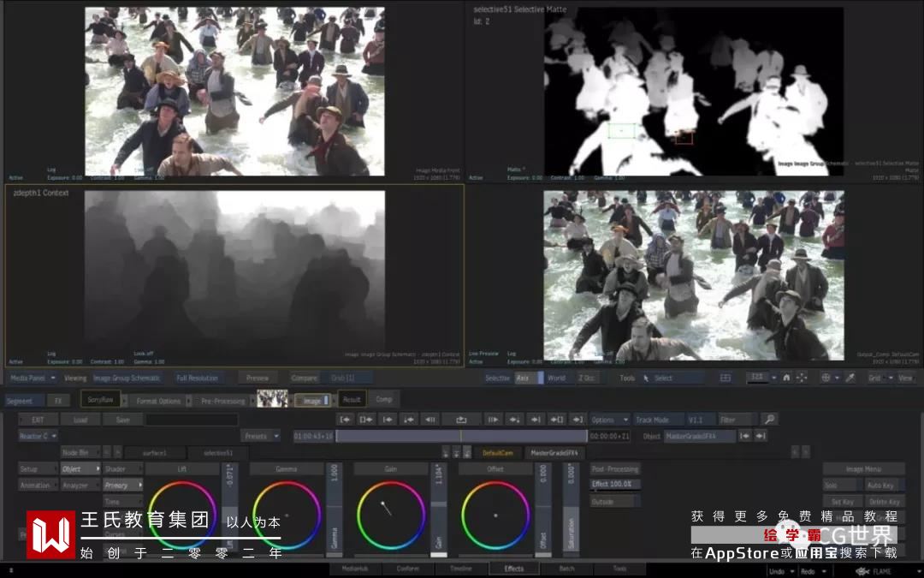
Task: Go to next object using Object arrow
Action: coord(761,436)
